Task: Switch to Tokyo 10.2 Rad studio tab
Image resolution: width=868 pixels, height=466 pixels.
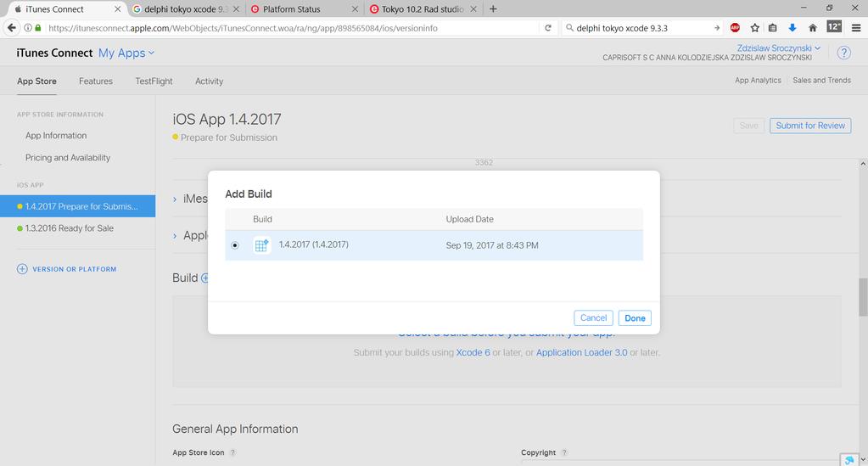Action: click(x=423, y=8)
